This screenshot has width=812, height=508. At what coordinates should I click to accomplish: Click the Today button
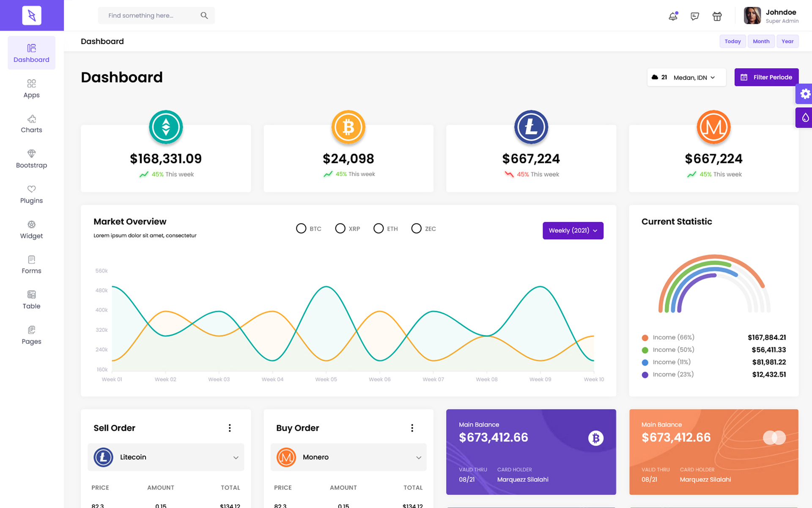click(732, 41)
